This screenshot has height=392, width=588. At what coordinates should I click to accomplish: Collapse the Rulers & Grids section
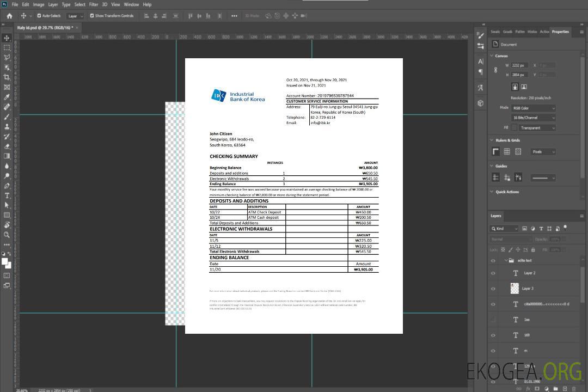pyautogui.click(x=492, y=140)
